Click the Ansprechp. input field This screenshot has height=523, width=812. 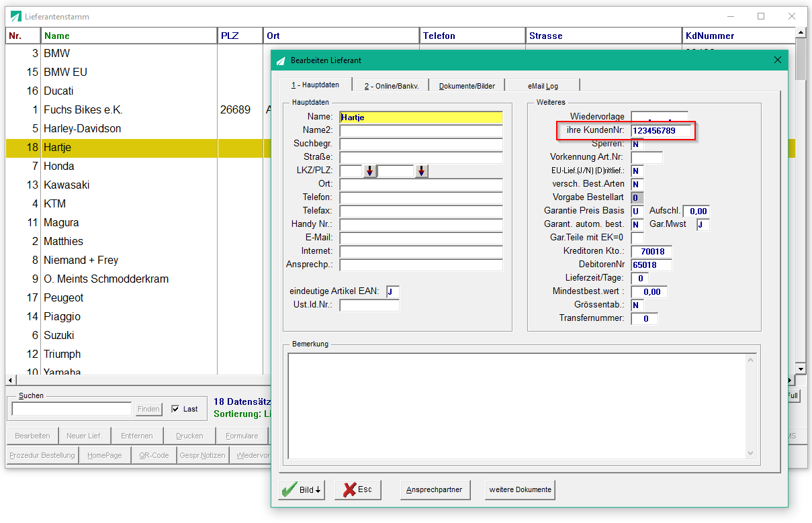tap(421, 265)
